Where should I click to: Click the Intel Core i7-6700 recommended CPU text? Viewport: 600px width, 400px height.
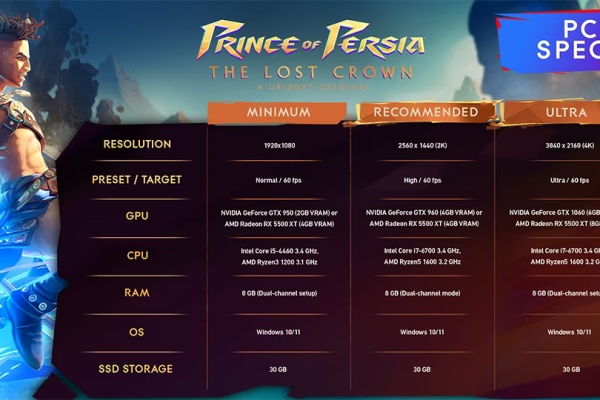[422, 251]
